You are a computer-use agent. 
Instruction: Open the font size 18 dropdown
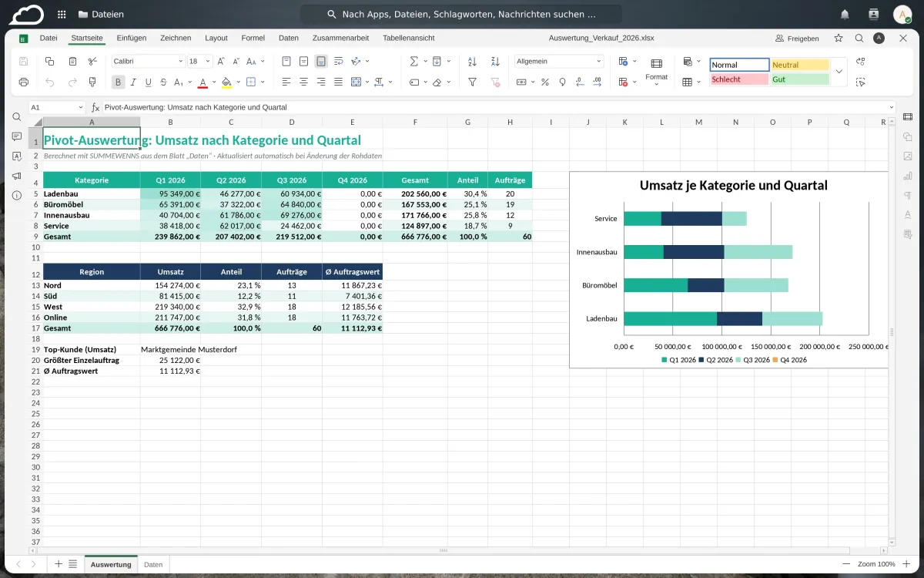point(209,61)
